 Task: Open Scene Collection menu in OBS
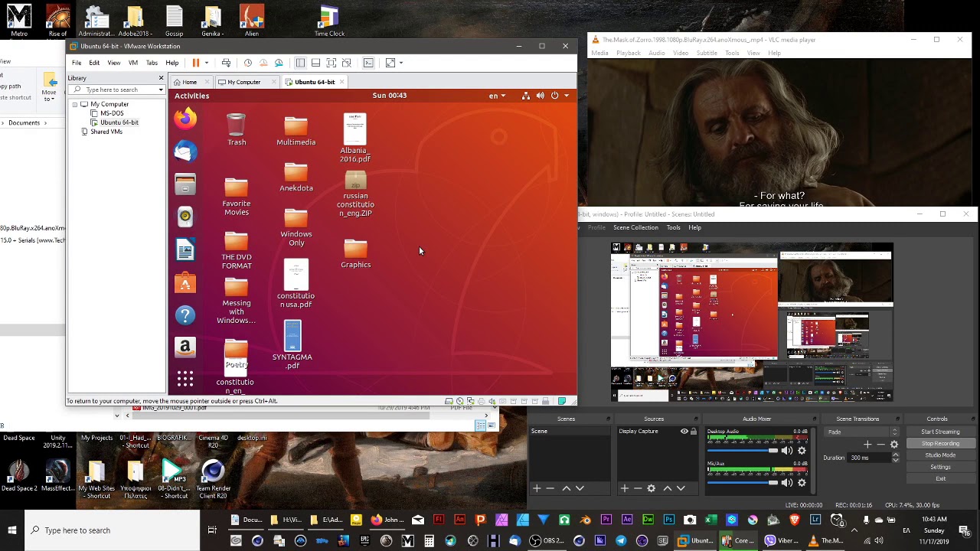click(x=635, y=227)
